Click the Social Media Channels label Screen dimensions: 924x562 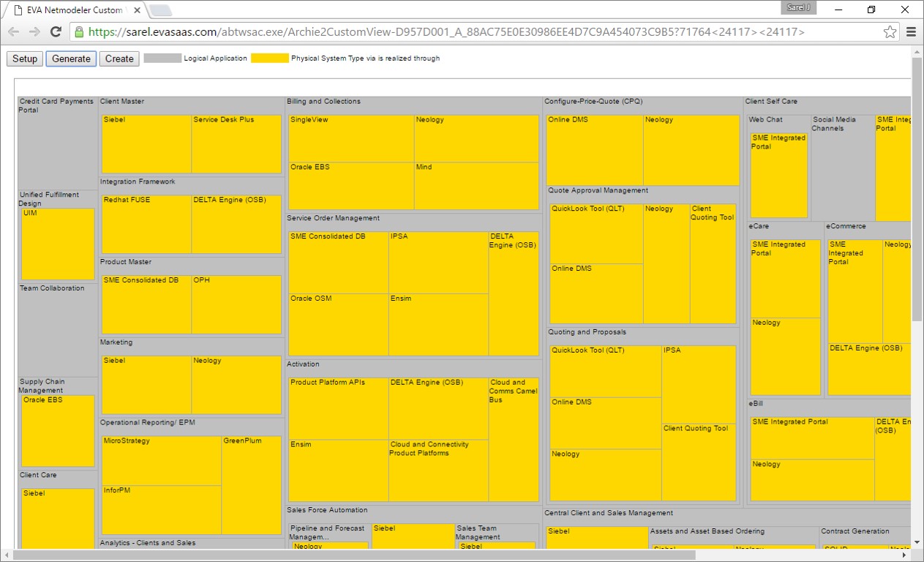834,124
